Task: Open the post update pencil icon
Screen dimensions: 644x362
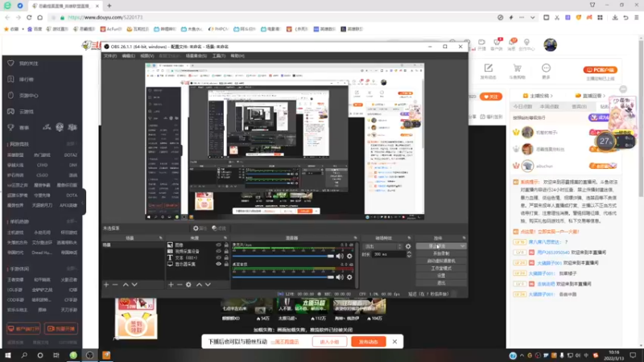Action: coord(489,68)
